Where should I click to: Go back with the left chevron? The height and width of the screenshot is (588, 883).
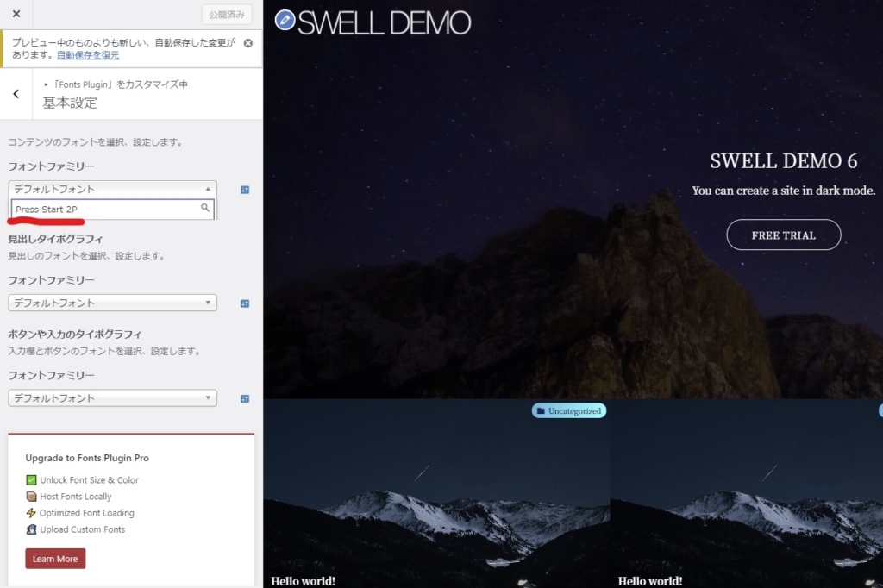pyautogui.click(x=16, y=94)
